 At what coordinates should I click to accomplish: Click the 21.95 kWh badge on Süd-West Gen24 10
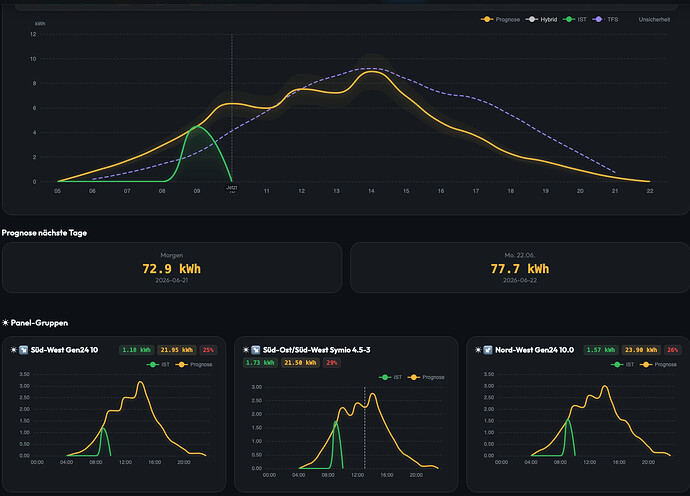tap(176, 350)
